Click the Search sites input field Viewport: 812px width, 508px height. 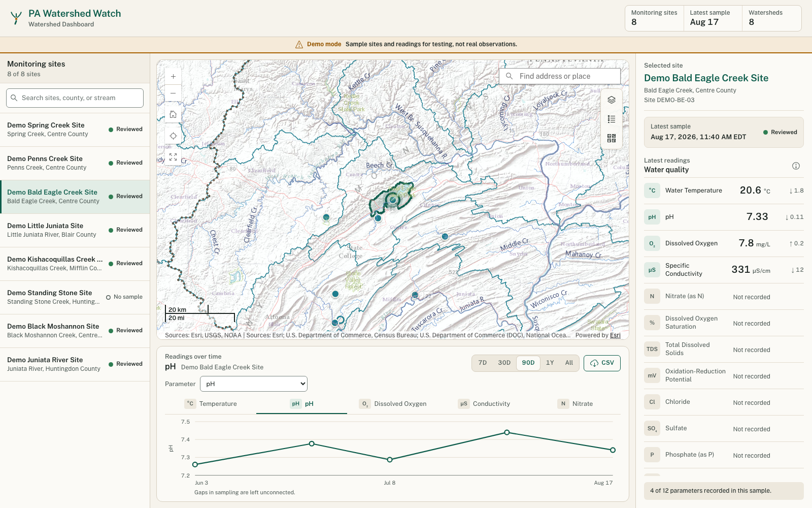tap(75, 98)
